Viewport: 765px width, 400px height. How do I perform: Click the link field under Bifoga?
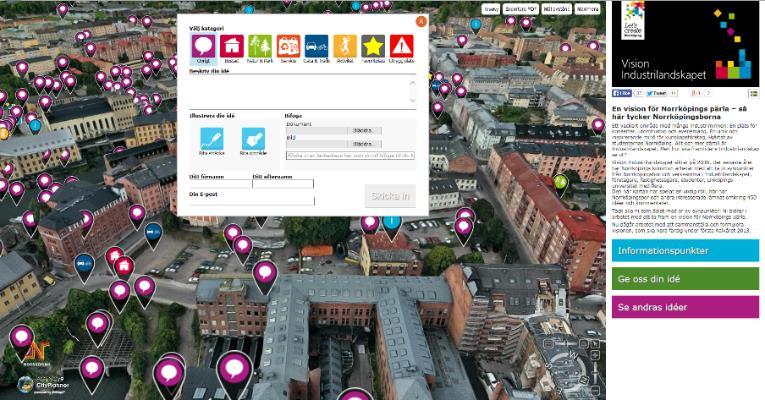coord(350,155)
